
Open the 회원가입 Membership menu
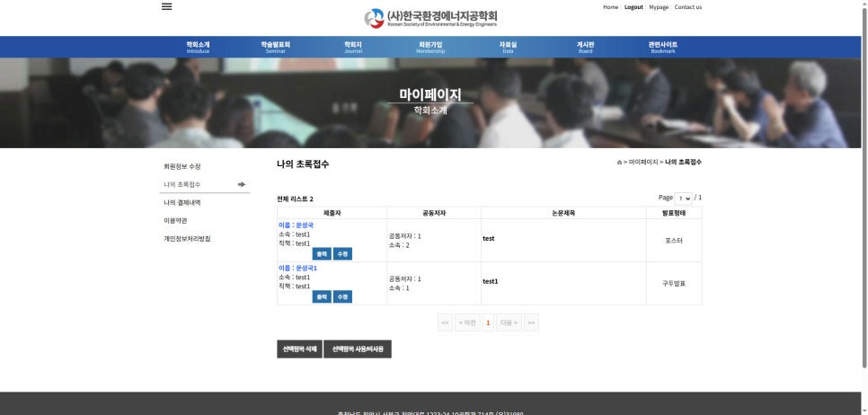point(430,47)
